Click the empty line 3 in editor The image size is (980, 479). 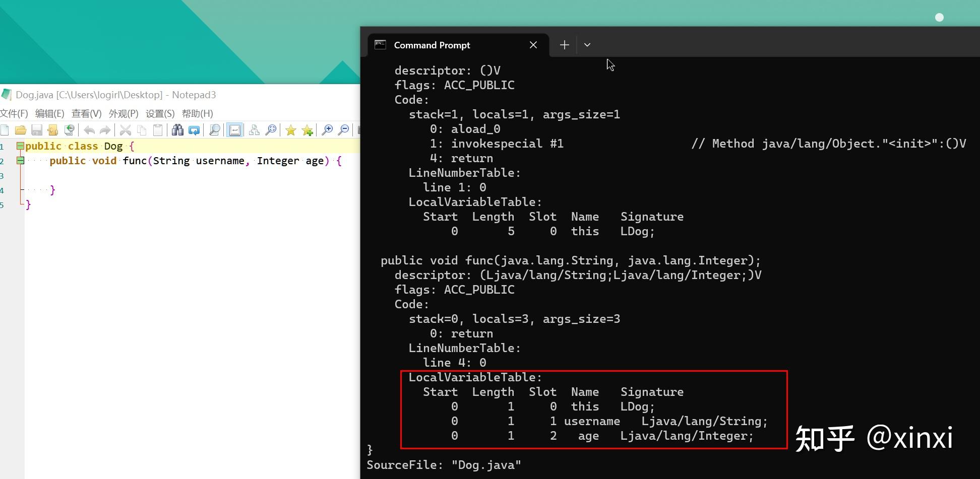[x=192, y=175]
